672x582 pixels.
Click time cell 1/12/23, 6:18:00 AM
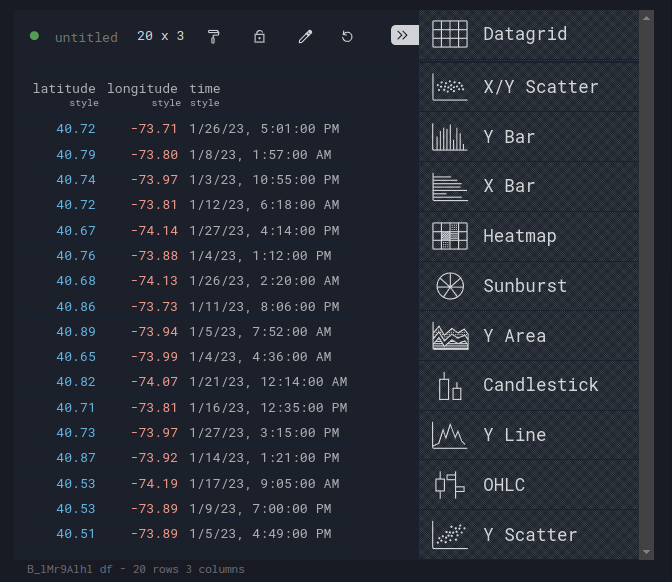pos(264,205)
